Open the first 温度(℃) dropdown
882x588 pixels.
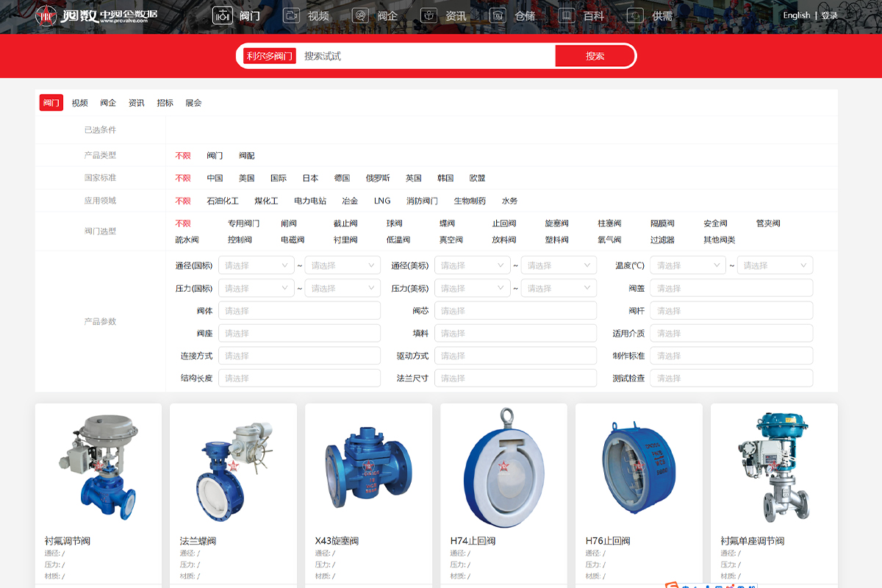[687, 265]
